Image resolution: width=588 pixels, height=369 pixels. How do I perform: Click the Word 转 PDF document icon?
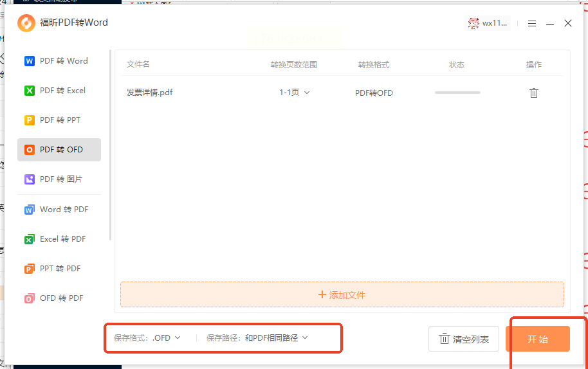pos(29,210)
